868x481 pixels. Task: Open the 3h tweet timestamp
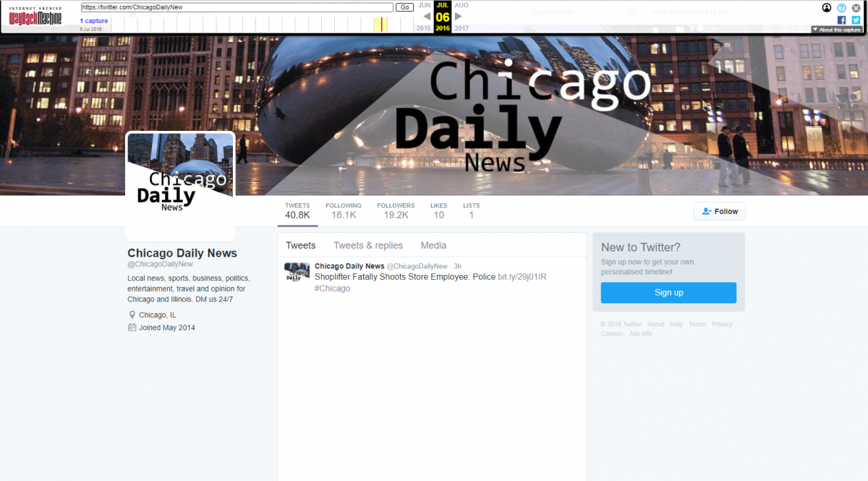458,266
